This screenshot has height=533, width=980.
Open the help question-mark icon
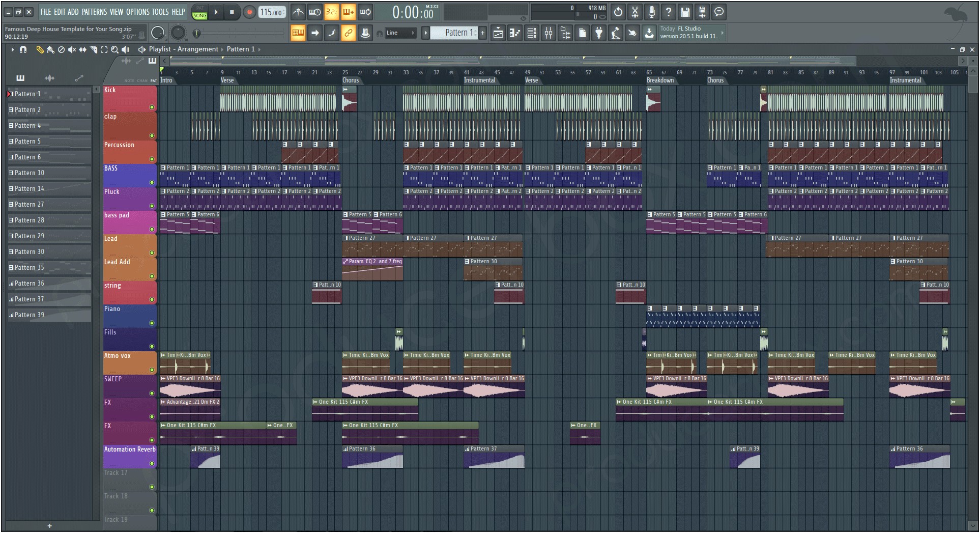tap(668, 12)
